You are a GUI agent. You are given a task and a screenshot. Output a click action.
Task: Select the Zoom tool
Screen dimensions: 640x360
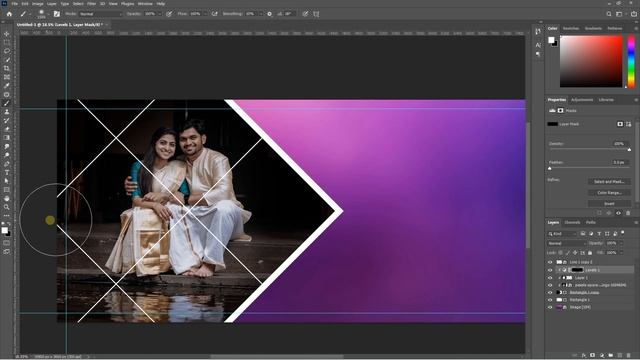tap(7, 207)
